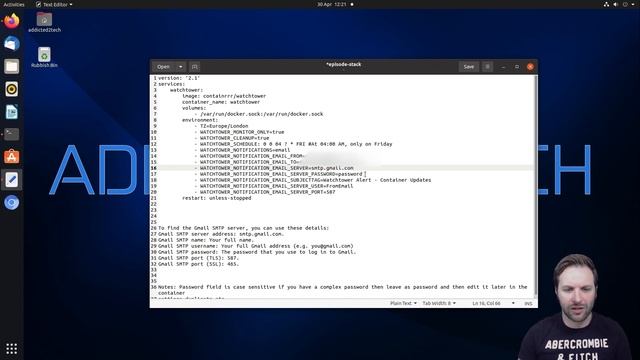The image size is (640, 360).
Task: Click EMAIL_SERVER=smtp.gmail.com line
Action: point(273,168)
